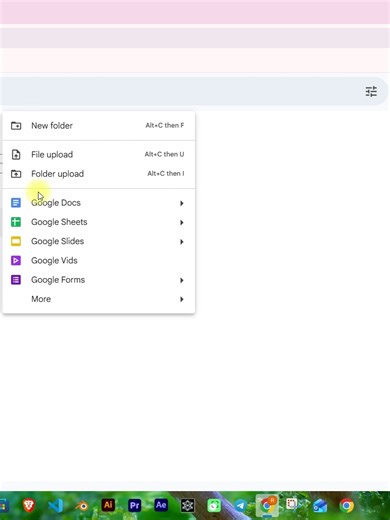The width and height of the screenshot is (390, 520).
Task: Expand the Google Docs submenu arrow
Action: tap(182, 203)
